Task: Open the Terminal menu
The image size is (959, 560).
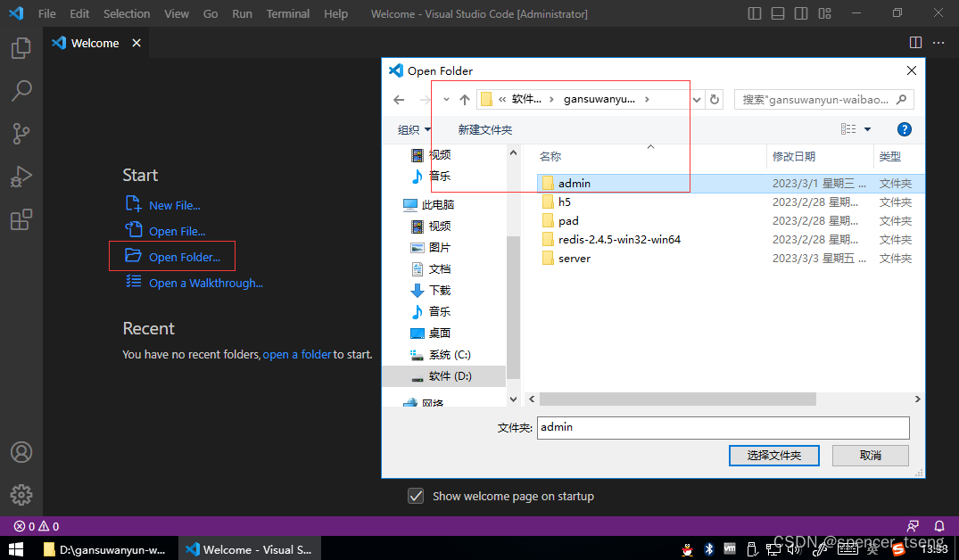Action: tap(287, 13)
